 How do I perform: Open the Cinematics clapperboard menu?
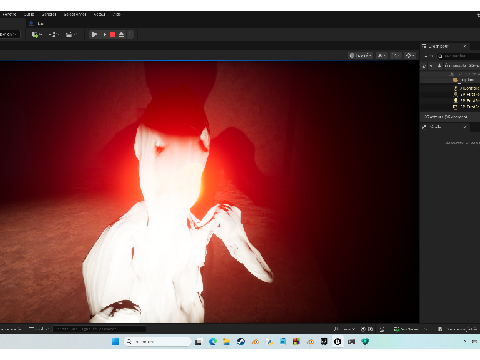coord(71,34)
